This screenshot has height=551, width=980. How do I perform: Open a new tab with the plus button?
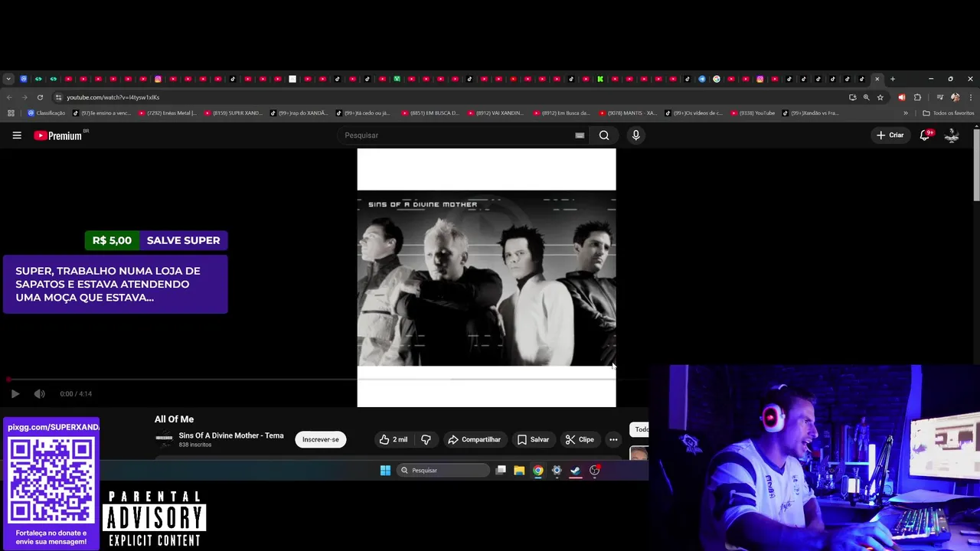click(x=893, y=79)
